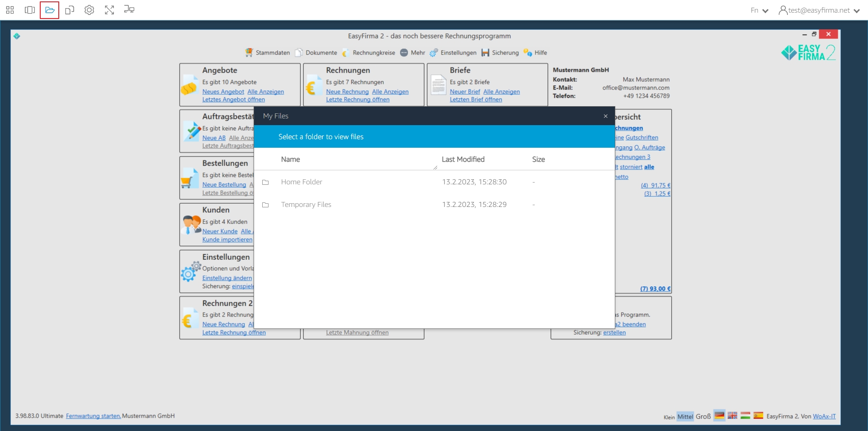The image size is (868, 431).
Task: Click the Neuer Kunde link
Action: click(x=220, y=231)
